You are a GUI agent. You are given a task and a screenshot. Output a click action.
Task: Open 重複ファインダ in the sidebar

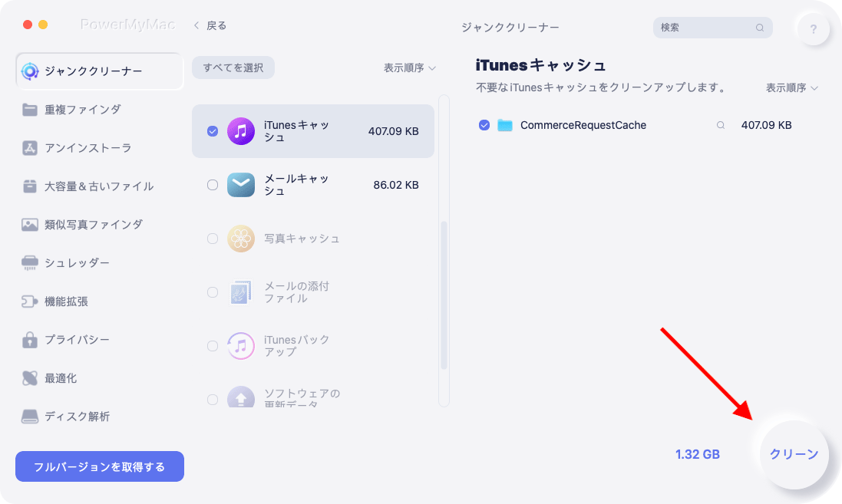(82, 110)
